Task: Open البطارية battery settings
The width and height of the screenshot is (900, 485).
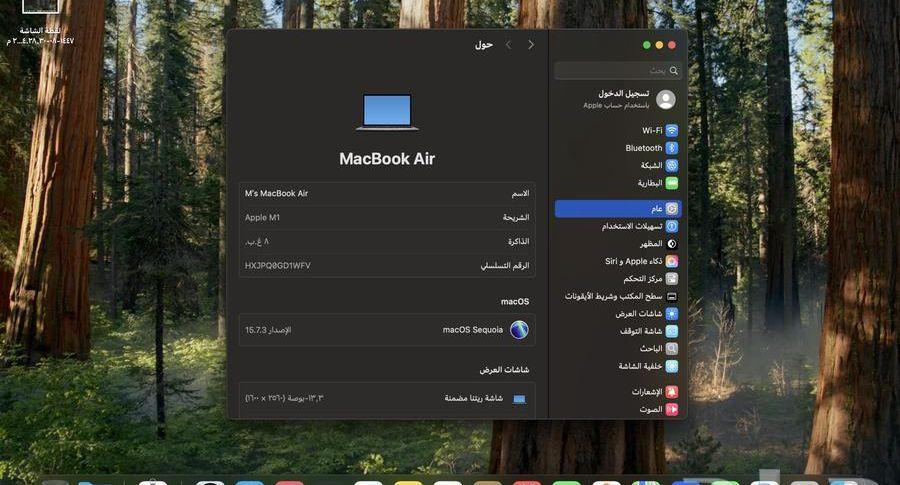Action: coord(618,183)
